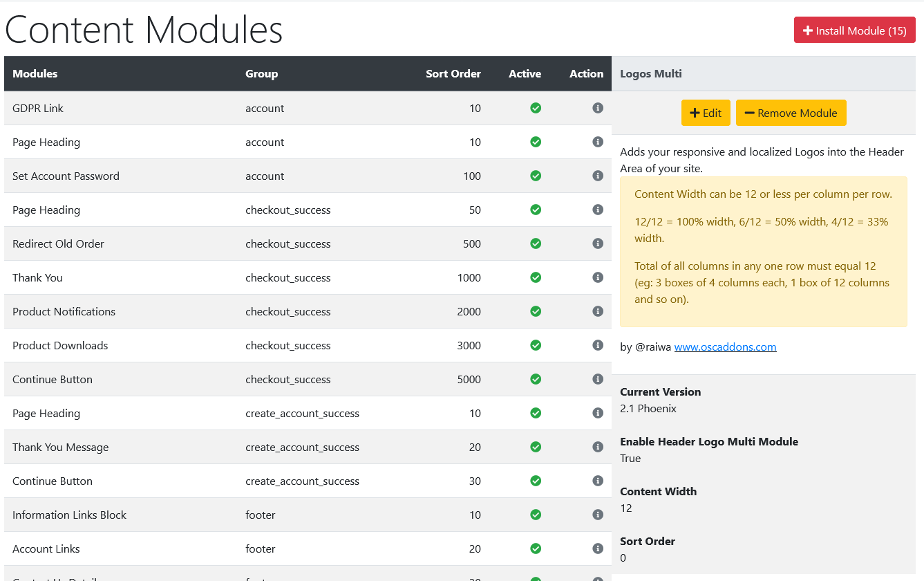Open the www.oscaddons.com link
This screenshot has width=924, height=581.
tap(726, 347)
